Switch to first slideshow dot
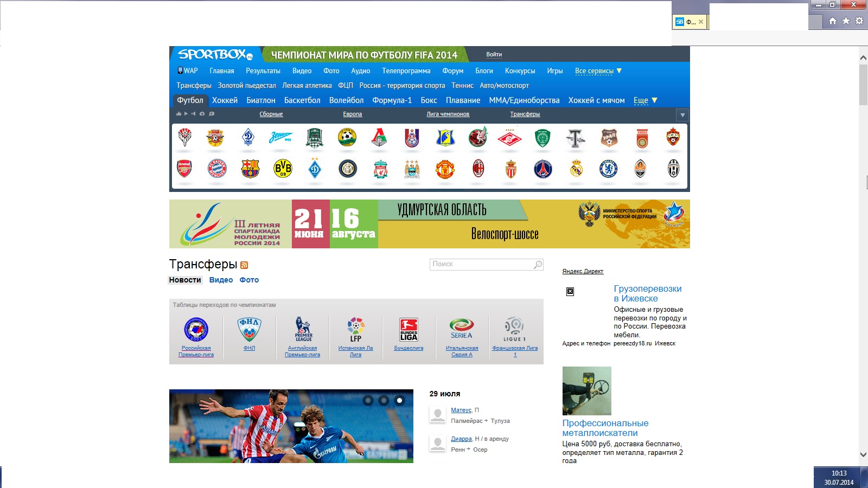 368,401
